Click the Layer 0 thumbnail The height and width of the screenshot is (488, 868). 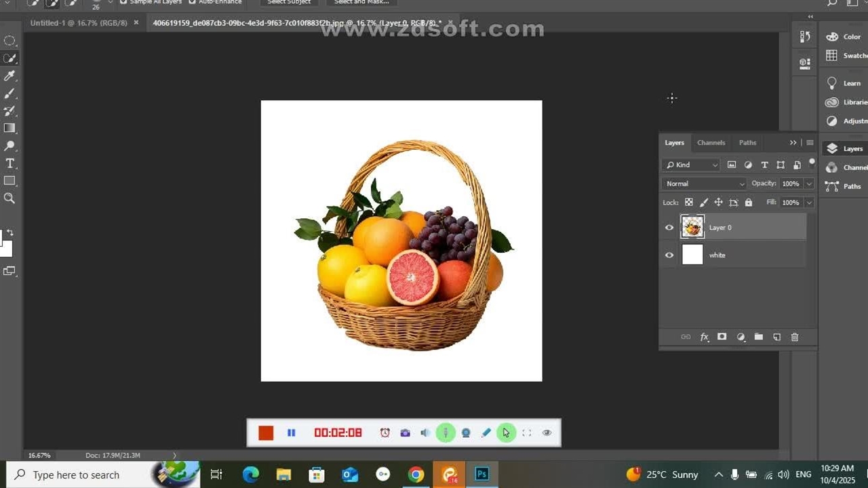click(x=692, y=228)
